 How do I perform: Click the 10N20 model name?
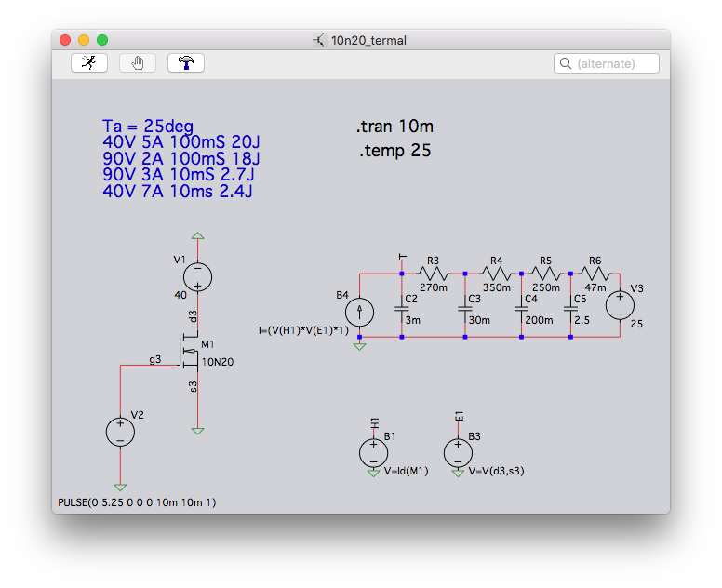pos(218,362)
